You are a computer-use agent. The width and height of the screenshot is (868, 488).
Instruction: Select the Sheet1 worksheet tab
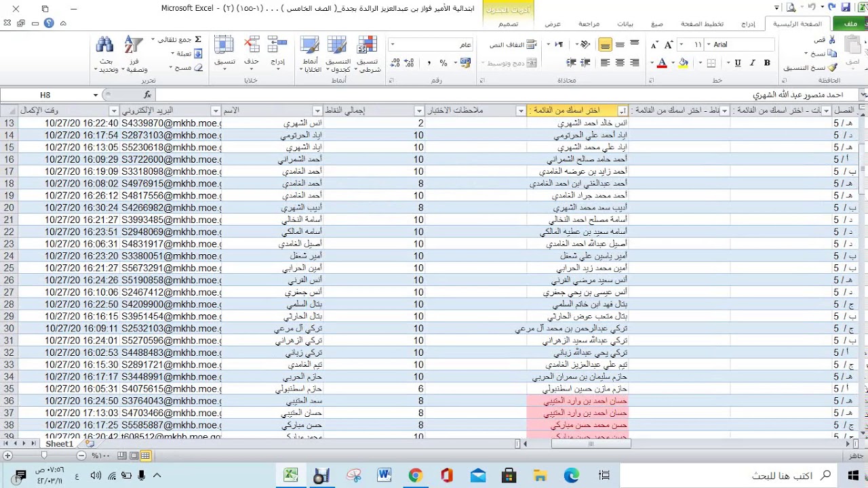[x=59, y=444]
